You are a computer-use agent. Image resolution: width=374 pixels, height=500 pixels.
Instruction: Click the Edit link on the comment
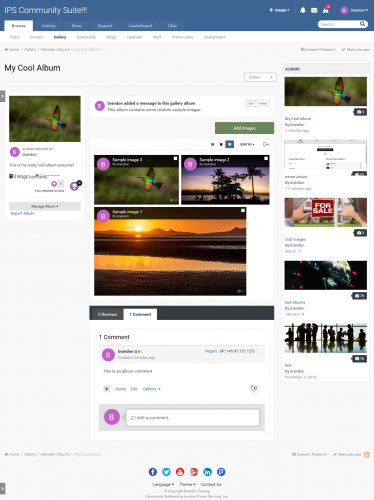pos(134,389)
